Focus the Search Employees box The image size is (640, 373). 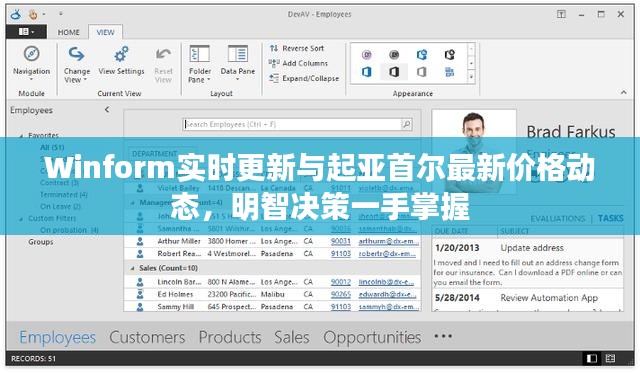pos(292,124)
